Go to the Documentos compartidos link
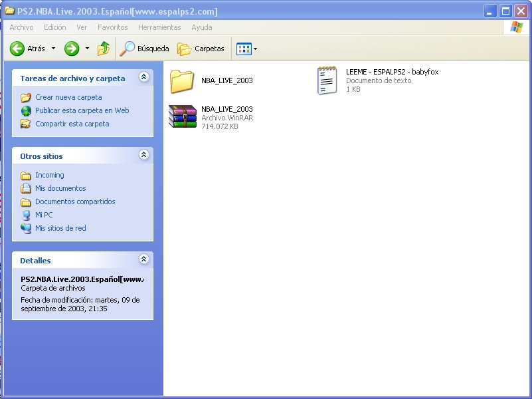Screen dimensions: 532x399 point(75,201)
